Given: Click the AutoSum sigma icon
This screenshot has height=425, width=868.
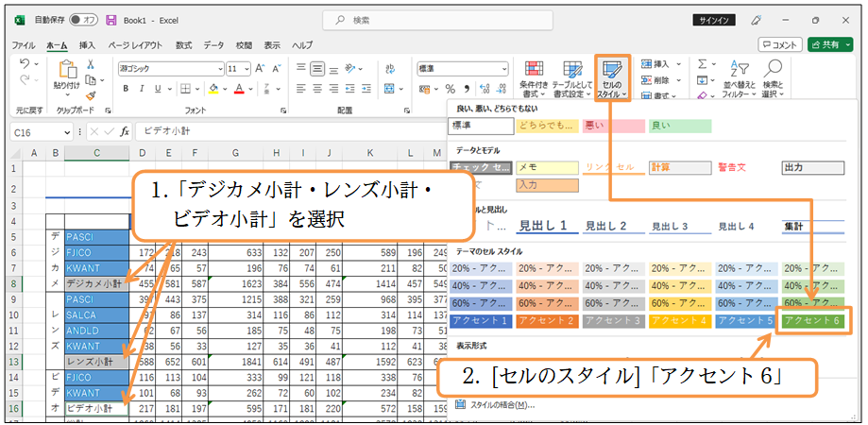Looking at the screenshot, I should click(702, 64).
